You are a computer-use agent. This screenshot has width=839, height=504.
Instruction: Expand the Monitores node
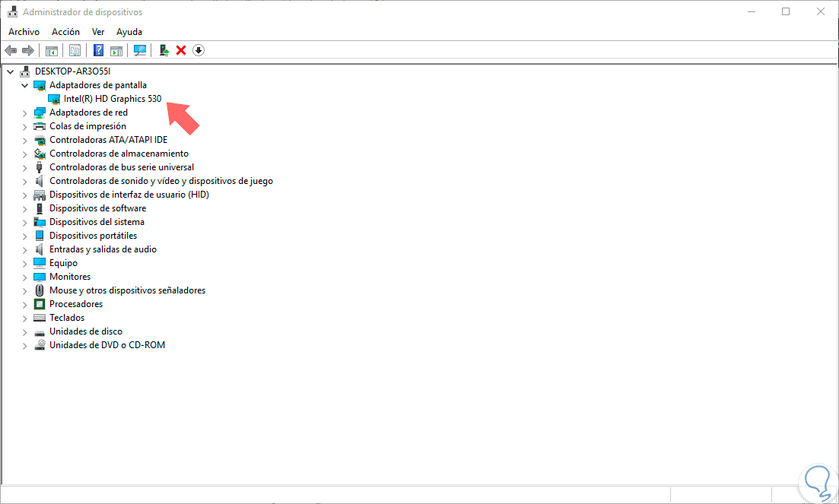point(24,277)
